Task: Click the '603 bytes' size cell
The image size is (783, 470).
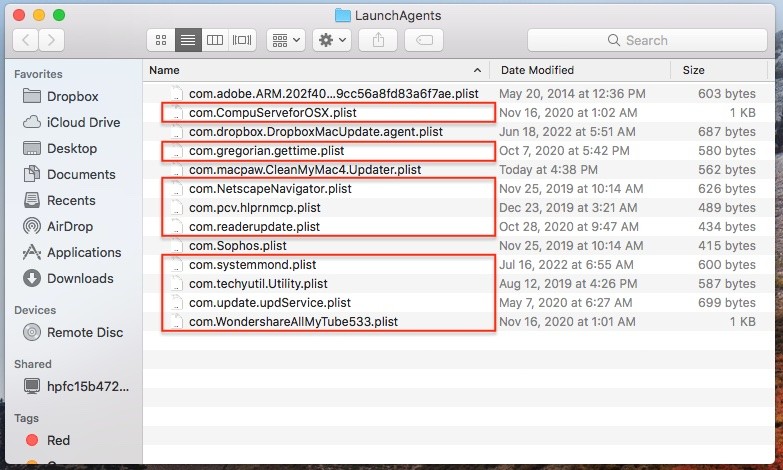Action: coord(727,93)
